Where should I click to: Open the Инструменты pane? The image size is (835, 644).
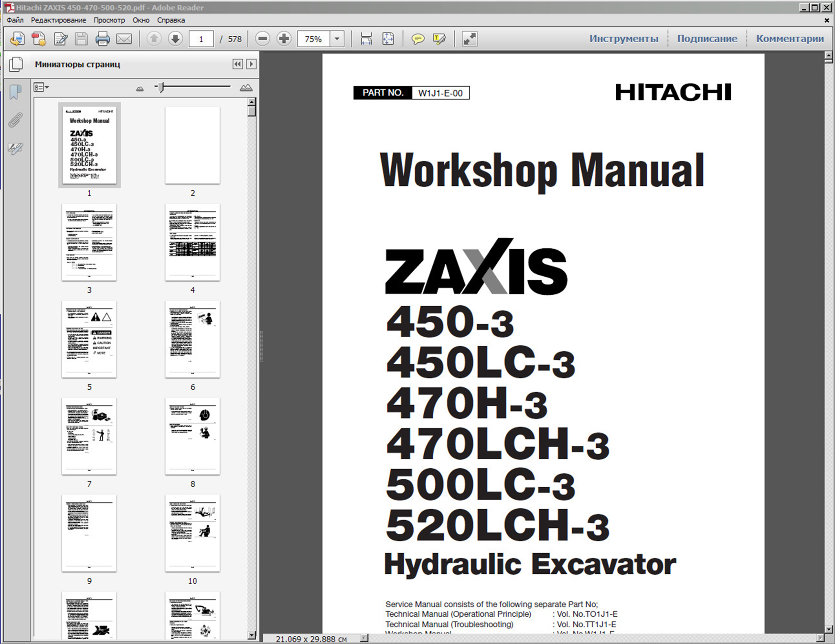(x=623, y=39)
